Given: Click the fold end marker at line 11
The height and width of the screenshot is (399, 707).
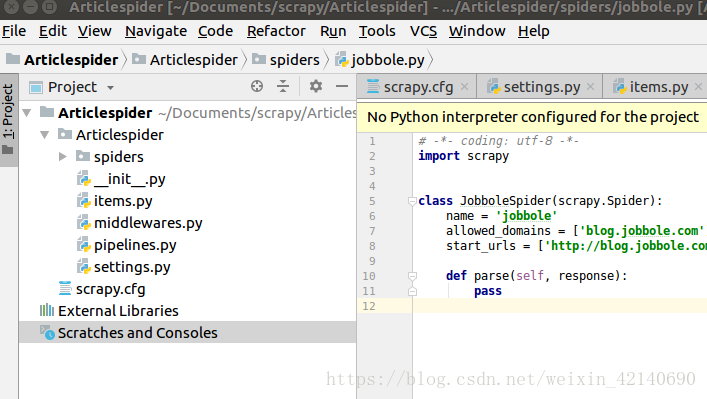Looking at the screenshot, I should (412, 291).
